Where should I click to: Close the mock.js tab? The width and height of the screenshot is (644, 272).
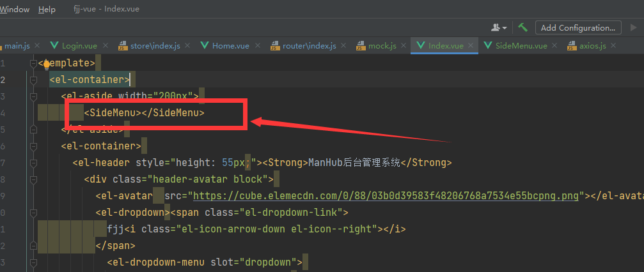point(404,45)
